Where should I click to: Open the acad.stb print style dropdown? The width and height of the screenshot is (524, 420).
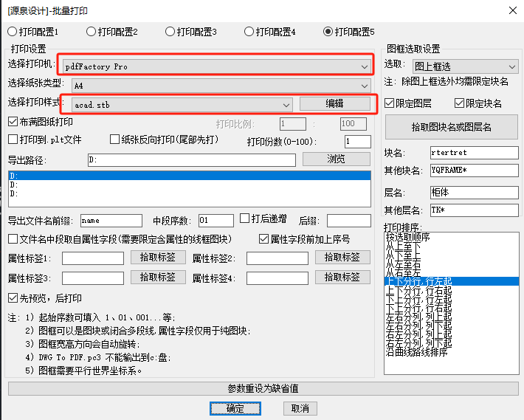tap(182, 105)
